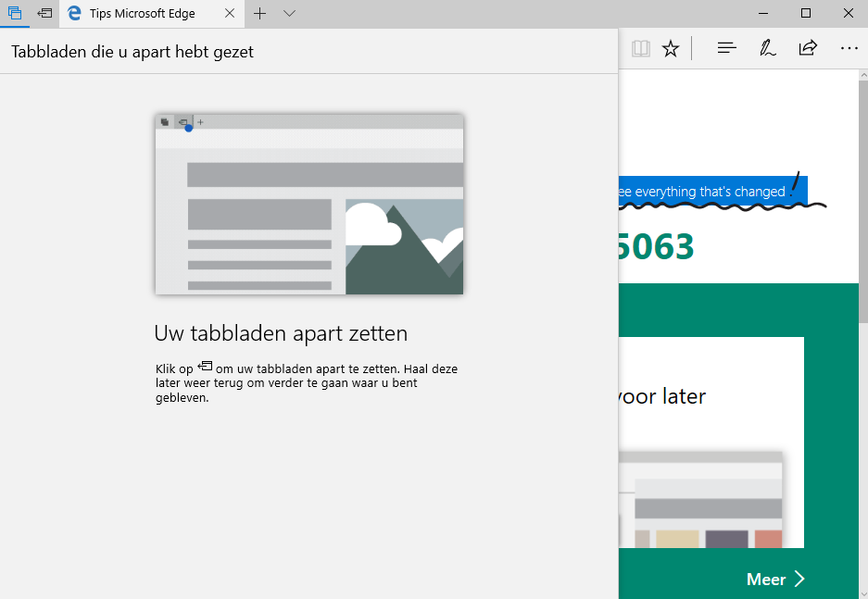Maximize the Edge browser window
The height and width of the screenshot is (599, 868).
coord(806,13)
